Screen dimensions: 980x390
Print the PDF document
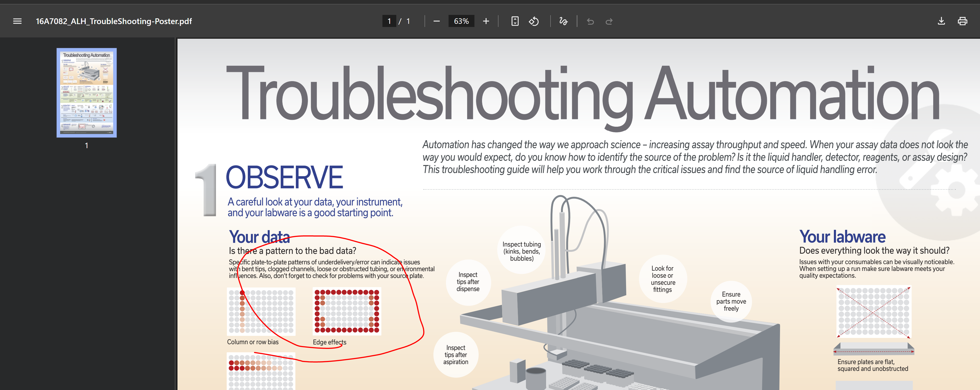coord(962,21)
